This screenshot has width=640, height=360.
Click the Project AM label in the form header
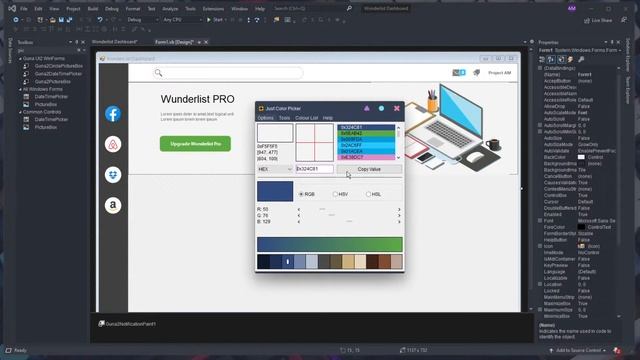pos(500,73)
